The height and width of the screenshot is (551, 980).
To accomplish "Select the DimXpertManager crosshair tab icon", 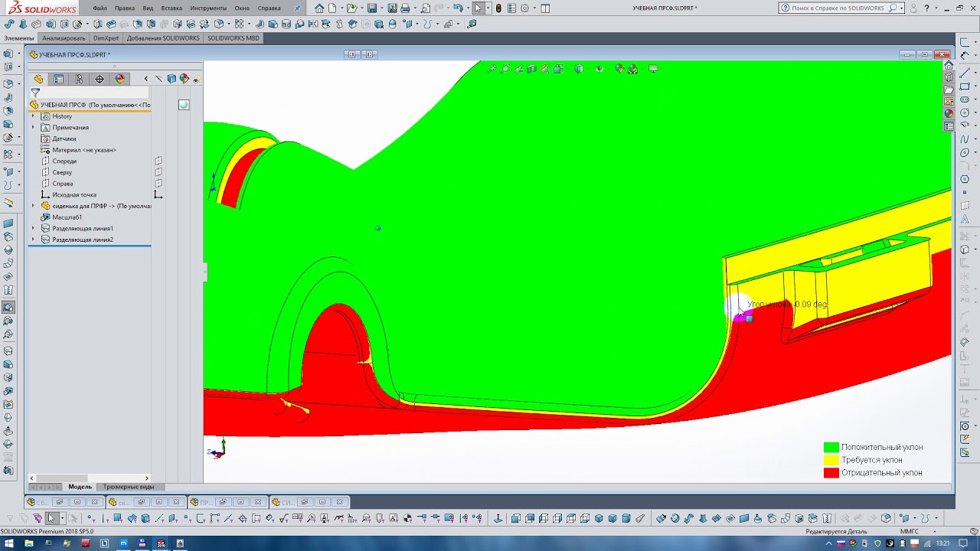I will (100, 79).
